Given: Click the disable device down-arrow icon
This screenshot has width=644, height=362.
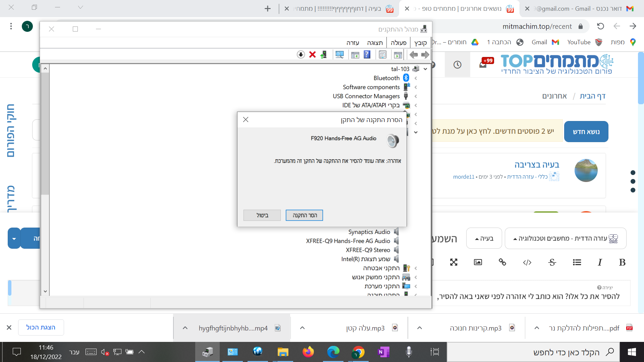Looking at the screenshot, I should pos(301,55).
